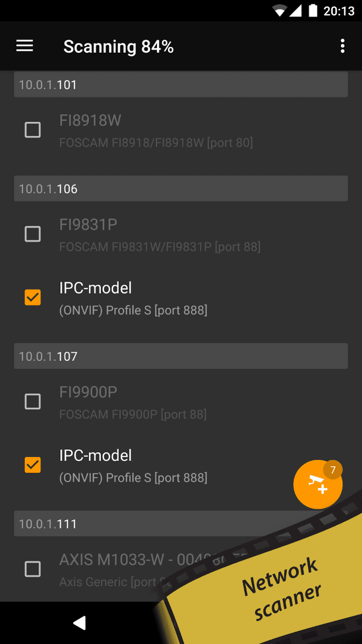Viewport: 362px width, 644px height.
Task: Open the three-dot overflow menu
Action: click(x=342, y=46)
